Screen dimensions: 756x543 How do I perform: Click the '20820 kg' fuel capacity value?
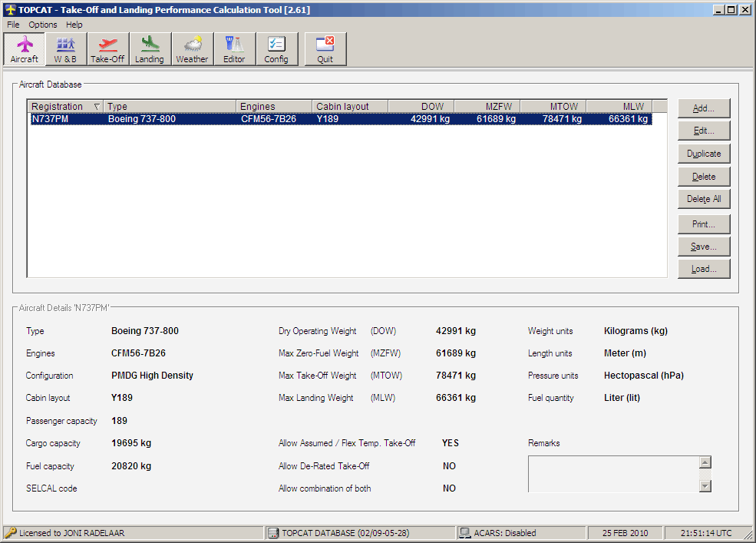tap(131, 466)
